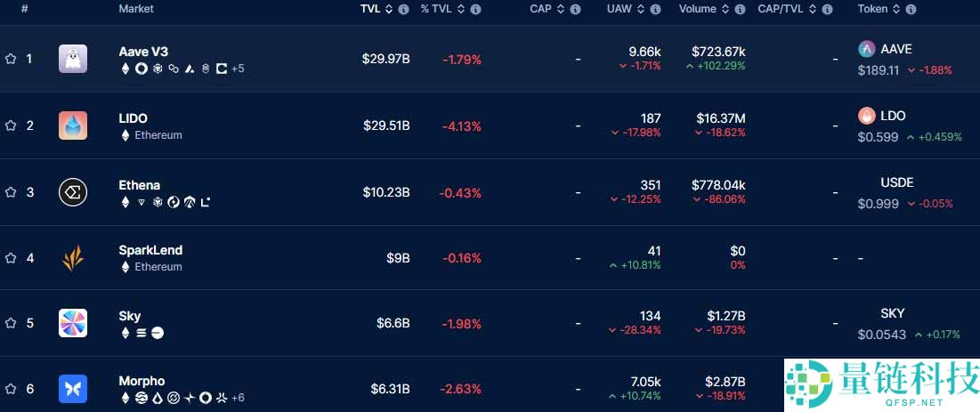The image size is (980, 412).
Task: Click the Sky colorful logo icon
Action: click(x=73, y=323)
